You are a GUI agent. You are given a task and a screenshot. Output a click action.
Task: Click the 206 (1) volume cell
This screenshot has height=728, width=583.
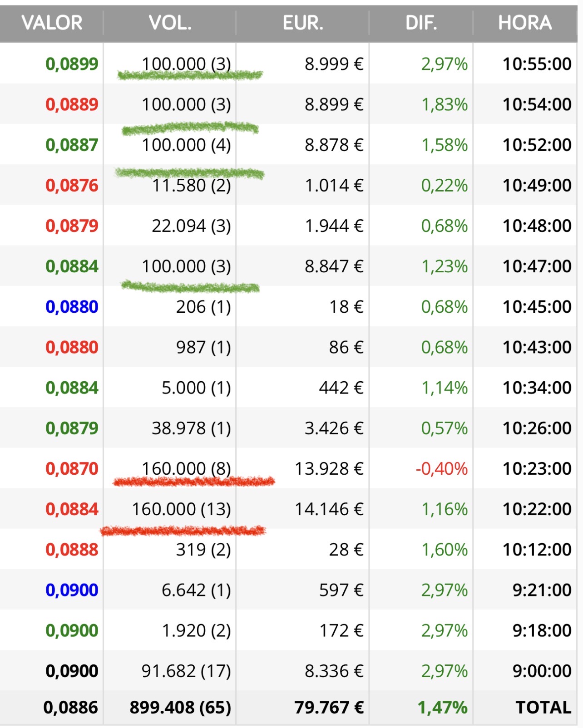tap(204, 307)
